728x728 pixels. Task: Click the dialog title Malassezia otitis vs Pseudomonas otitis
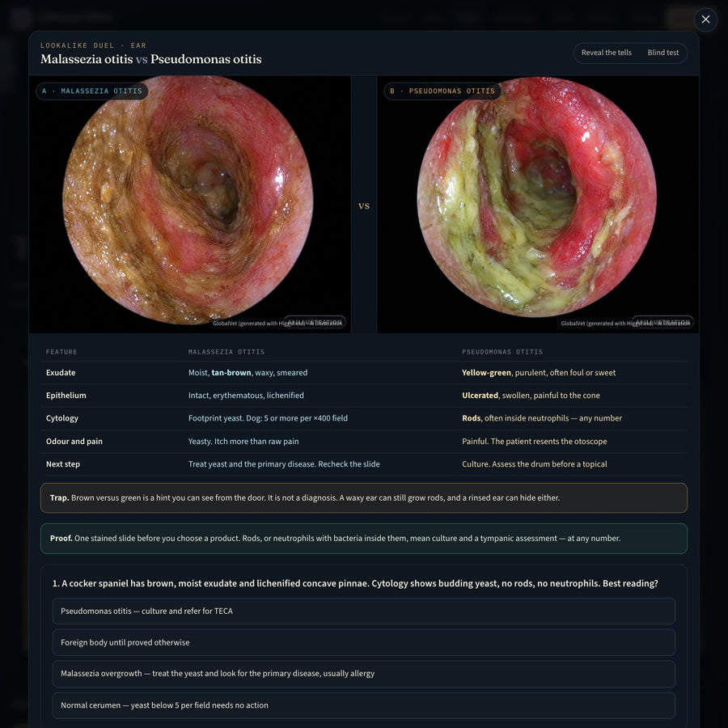(151, 59)
